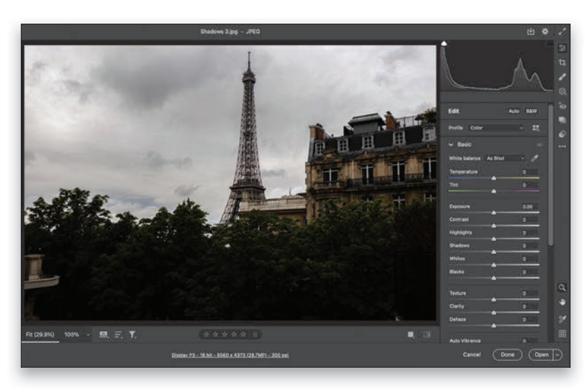Open the White balance As Shot dropdown
Image resolution: width=588 pixels, height=390 pixels.
tap(505, 158)
